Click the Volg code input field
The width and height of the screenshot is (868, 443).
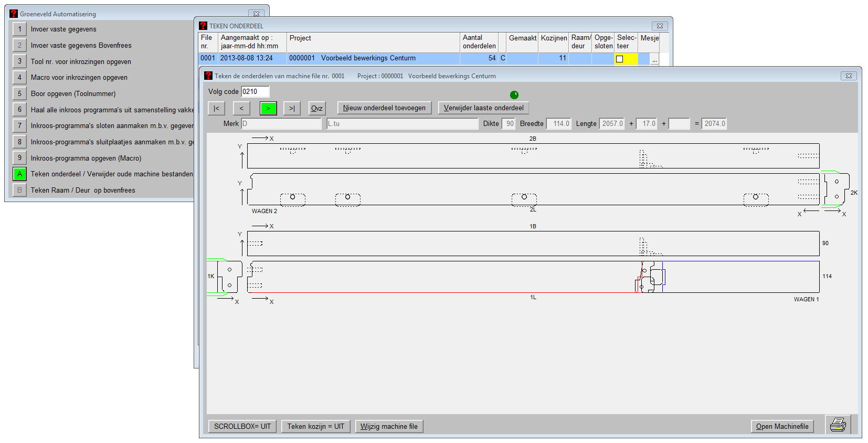pyautogui.click(x=255, y=92)
